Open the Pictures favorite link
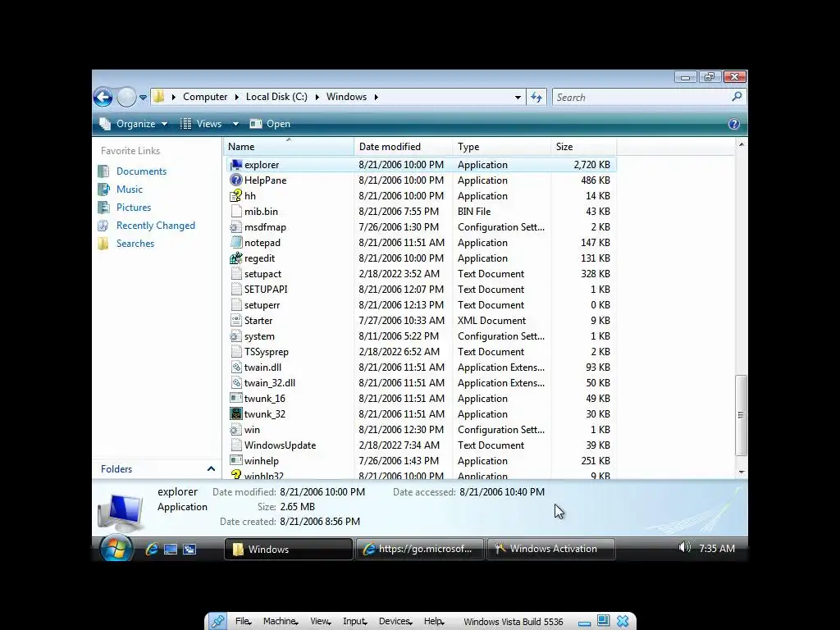The height and width of the screenshot is (630, 840). tap(134, 208)
